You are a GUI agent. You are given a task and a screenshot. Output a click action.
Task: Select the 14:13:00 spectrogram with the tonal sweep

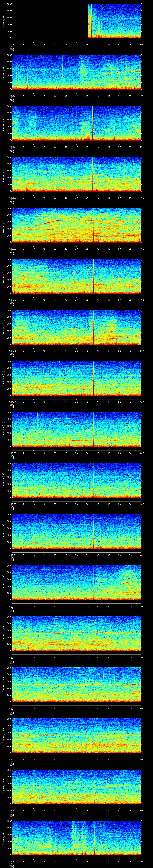tap(77, 225)
